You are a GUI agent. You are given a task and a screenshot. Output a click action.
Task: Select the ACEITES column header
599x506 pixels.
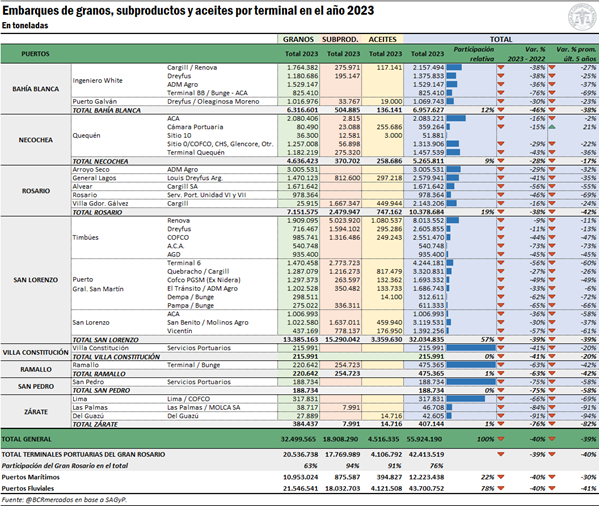click(x=382, y=39)
